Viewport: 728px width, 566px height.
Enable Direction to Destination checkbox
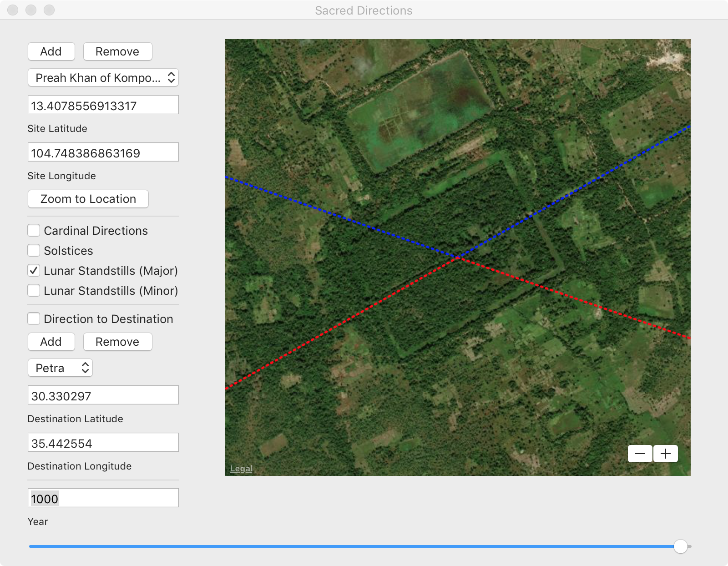pyautogui.click(x=34, y=319)
